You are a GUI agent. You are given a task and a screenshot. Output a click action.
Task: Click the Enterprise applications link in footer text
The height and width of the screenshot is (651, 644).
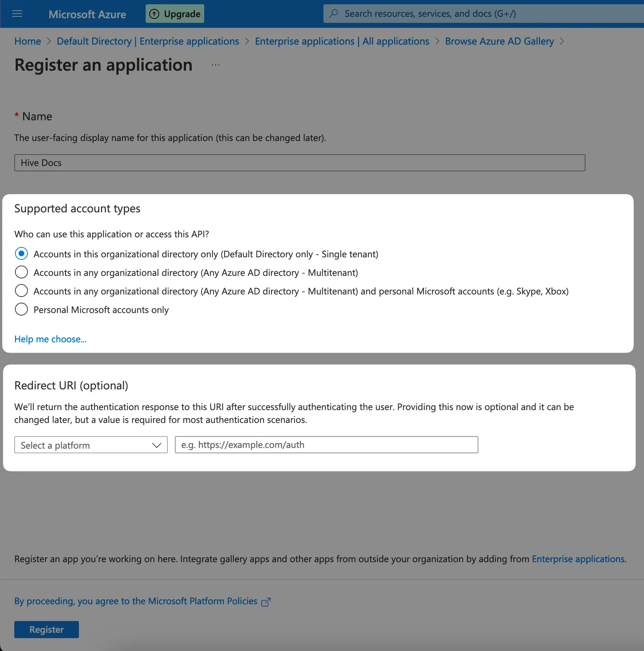pos(578,559)
